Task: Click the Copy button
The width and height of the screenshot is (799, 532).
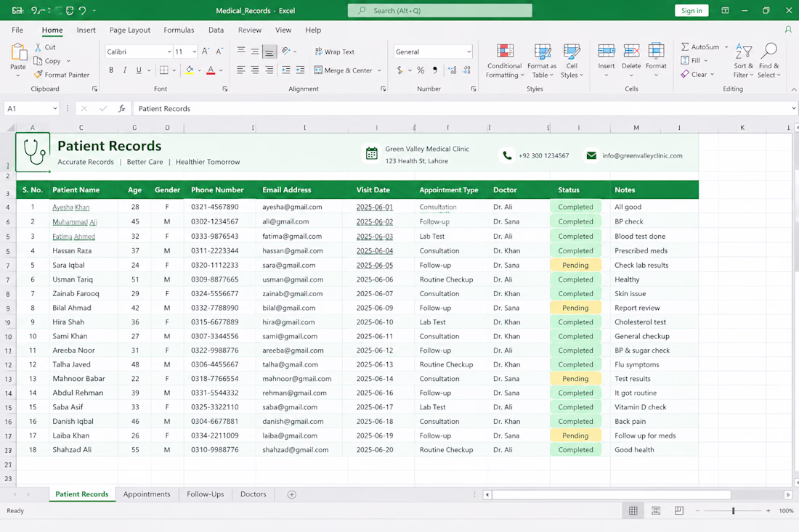Action: click(x=47, y=60)
